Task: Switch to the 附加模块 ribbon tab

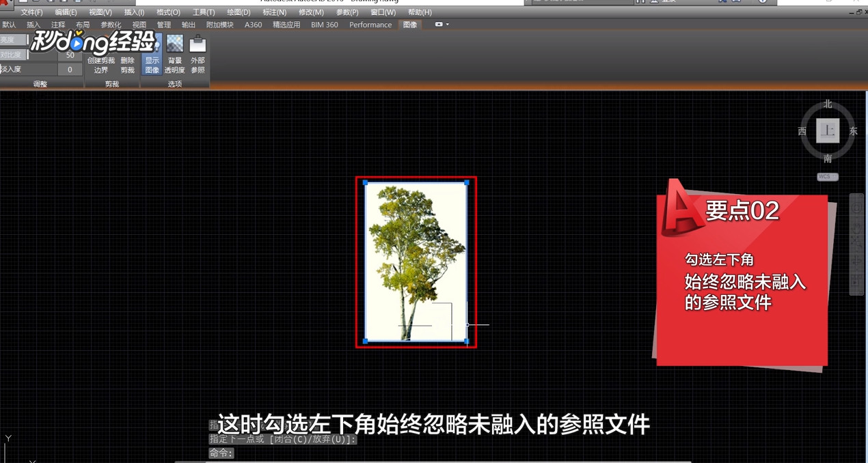Action: click(220, 25)
